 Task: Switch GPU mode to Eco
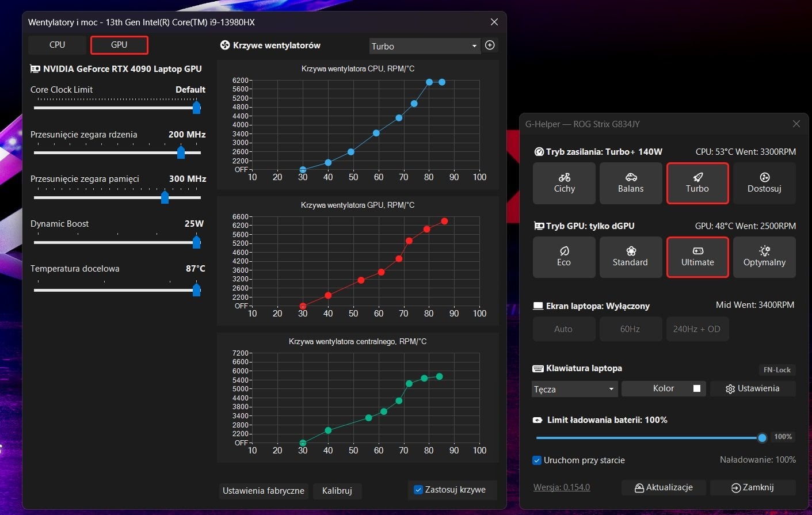tap(564, 257)
